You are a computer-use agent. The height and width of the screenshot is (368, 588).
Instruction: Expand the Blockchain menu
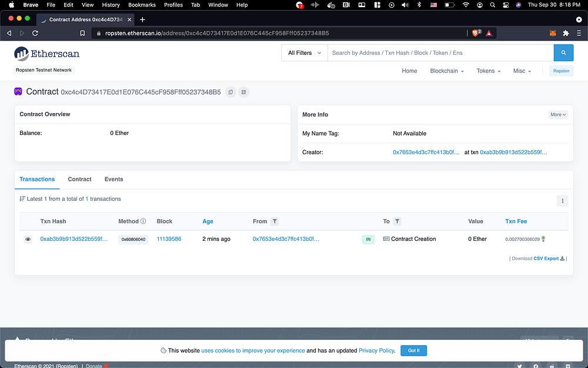click(447, 71)
